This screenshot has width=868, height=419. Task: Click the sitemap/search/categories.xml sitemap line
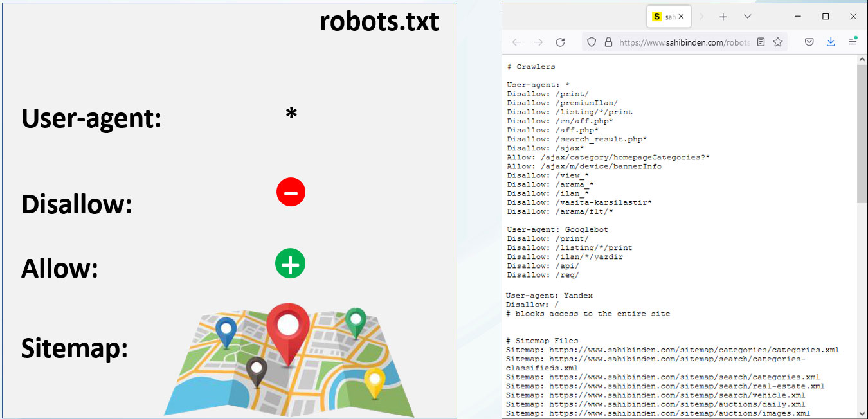coord(663,377)
